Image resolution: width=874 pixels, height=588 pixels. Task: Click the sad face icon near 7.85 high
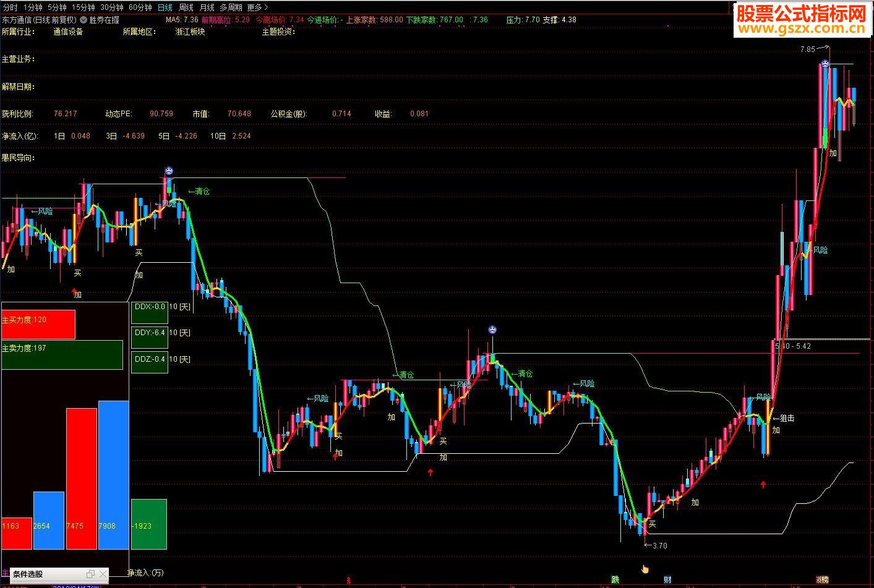point(825,64)
